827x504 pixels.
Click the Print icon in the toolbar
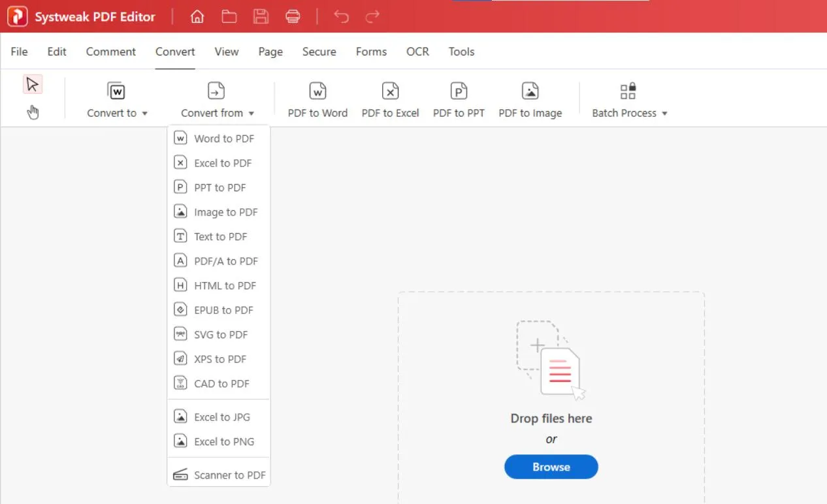[293, 16]
